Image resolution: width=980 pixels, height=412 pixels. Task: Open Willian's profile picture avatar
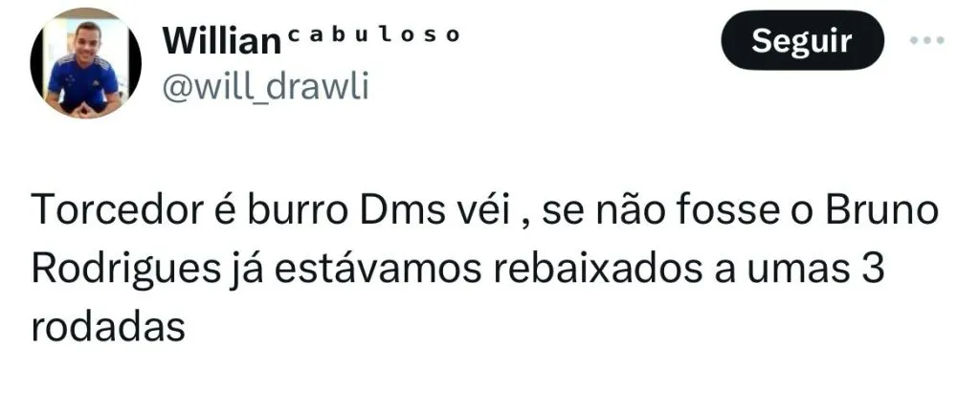coord(85,62)
